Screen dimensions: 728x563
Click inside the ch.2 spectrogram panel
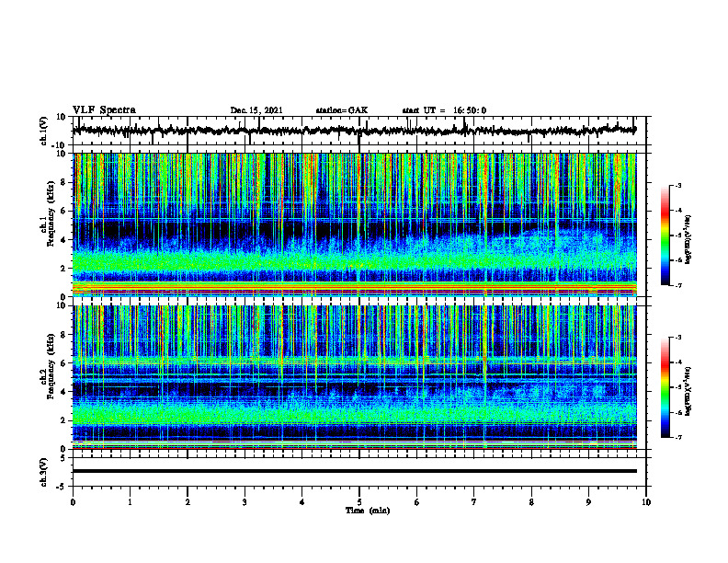pyautogui.click(x=354, y=377)
